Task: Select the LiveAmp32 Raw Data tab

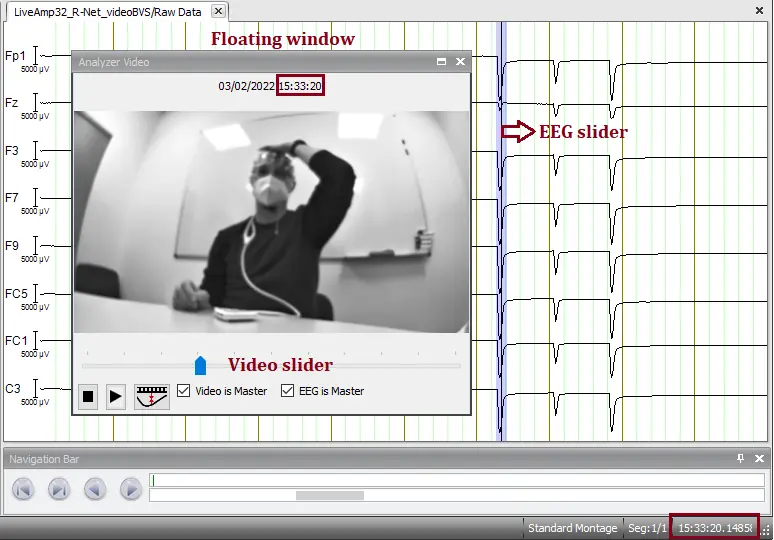Action: pyautogui.click(x=108, y=12)
